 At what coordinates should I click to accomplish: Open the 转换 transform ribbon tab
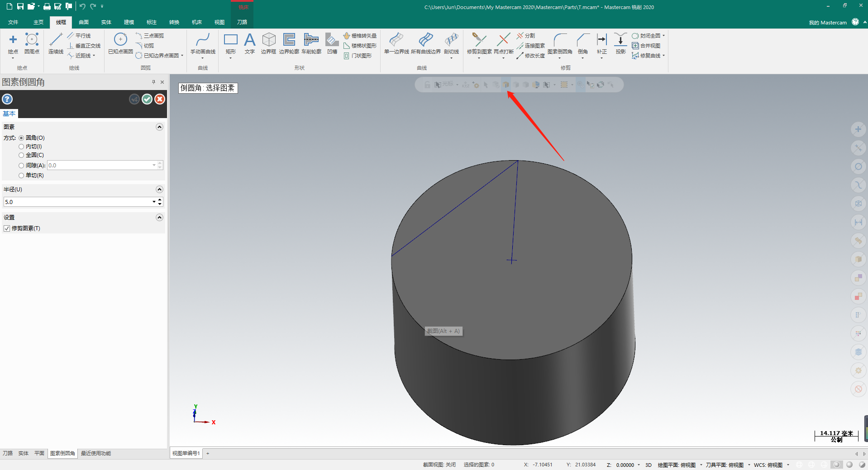[x=174, y=22]
